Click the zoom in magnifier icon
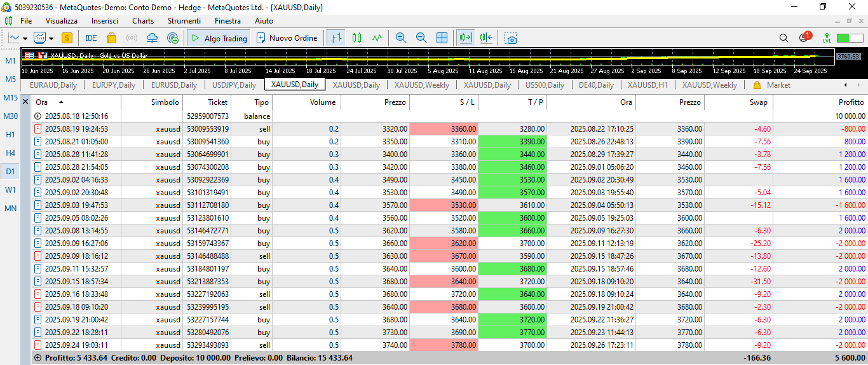 point(400,38)
